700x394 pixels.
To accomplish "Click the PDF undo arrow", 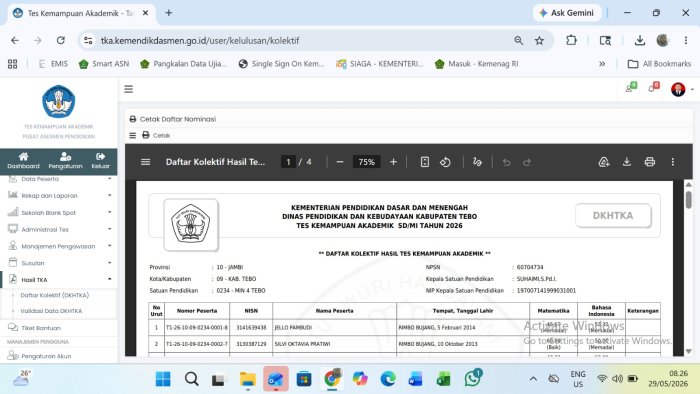I will 506,162.
